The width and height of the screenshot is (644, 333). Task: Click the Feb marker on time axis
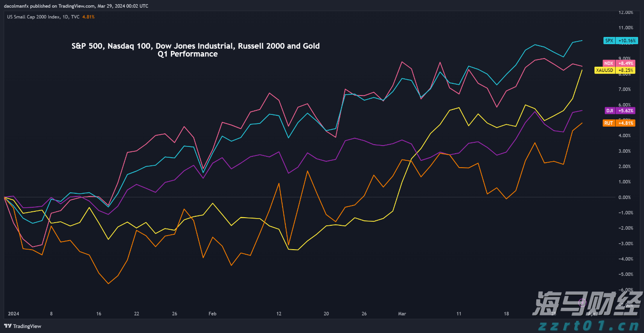tap(213, 314)
